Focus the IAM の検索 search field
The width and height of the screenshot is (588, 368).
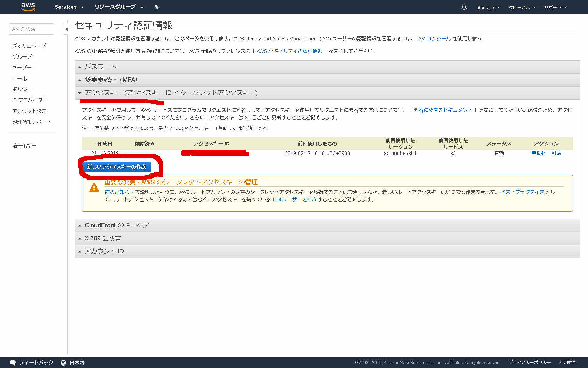coord(31,29)
